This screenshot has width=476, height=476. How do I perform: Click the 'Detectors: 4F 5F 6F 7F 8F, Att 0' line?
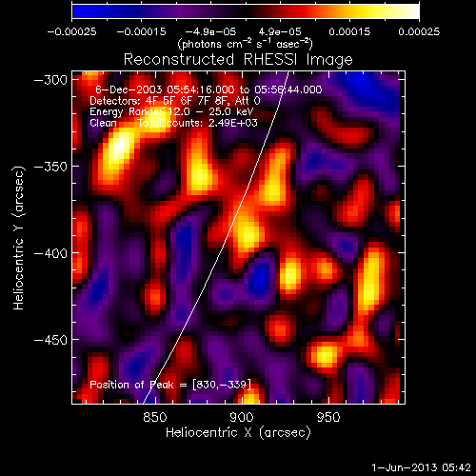pos(175,101)
